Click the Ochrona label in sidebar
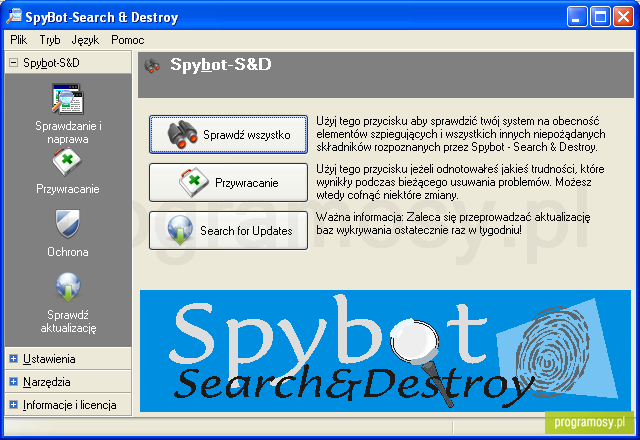Image resolution: width=640 pixels, height=440 pixels. point(68,252)
